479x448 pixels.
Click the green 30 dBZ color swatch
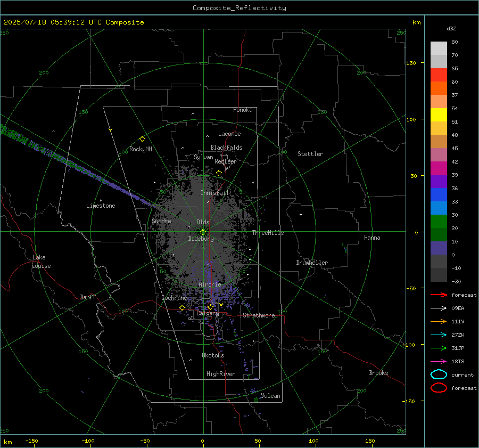pyautogui.click(x=439, y=222)
